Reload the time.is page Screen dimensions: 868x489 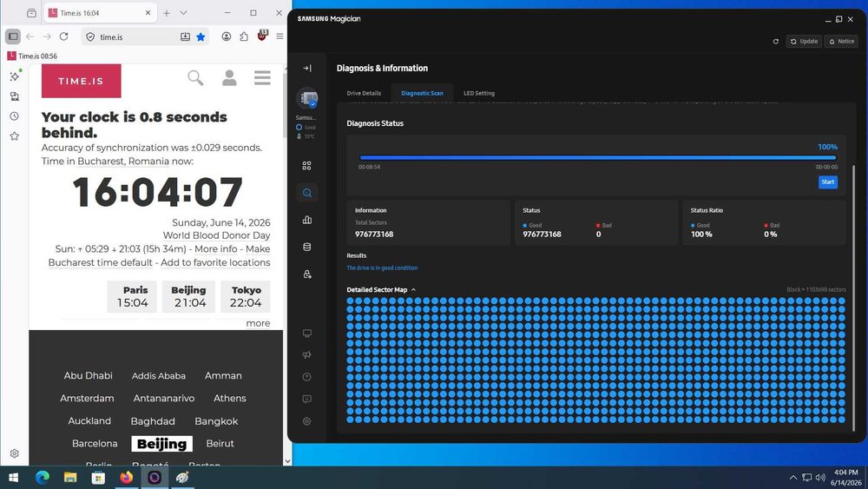63,36
